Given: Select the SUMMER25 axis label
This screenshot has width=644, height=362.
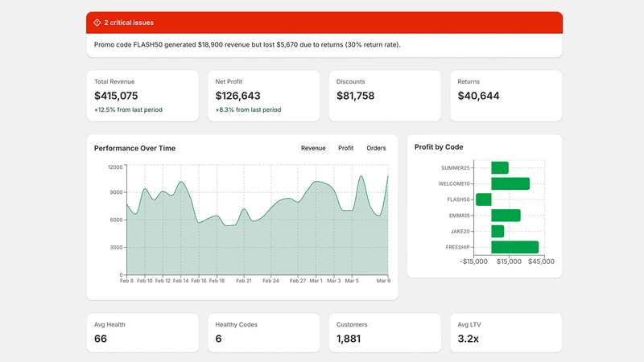Looking at the screenshot, I should click(455, 168).
